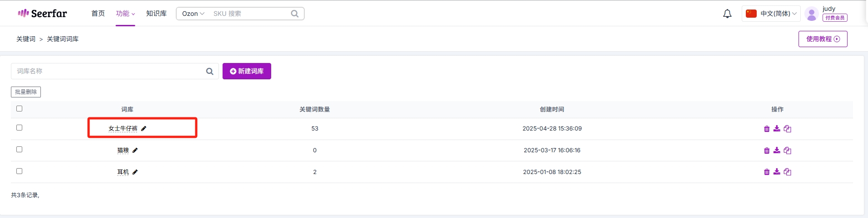The width and height of the screenshot is (868, 218).
Task: Click the 新建词库 button
Action: (247, 71)
